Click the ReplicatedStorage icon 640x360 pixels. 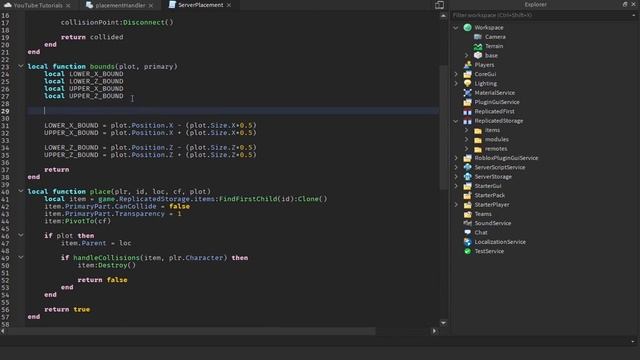(x=467, y=121)
